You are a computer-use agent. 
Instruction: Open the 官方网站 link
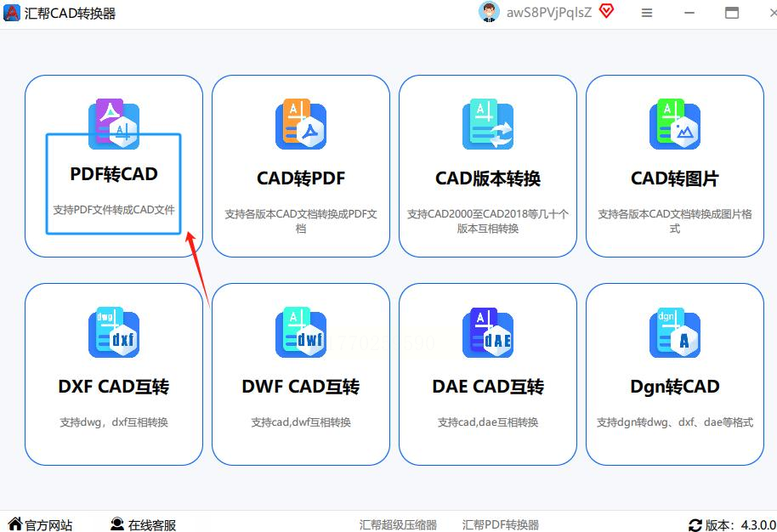click(x=48, y=525)
